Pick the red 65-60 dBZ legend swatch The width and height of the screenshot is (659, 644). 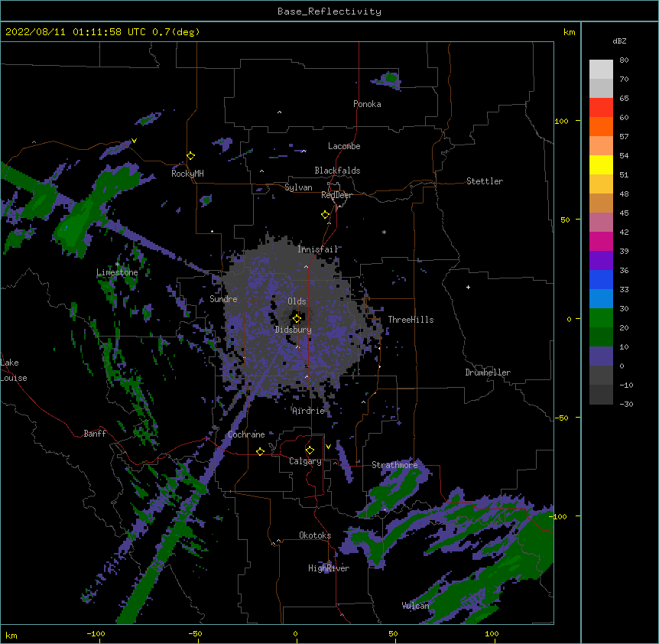tap(601, 107)
